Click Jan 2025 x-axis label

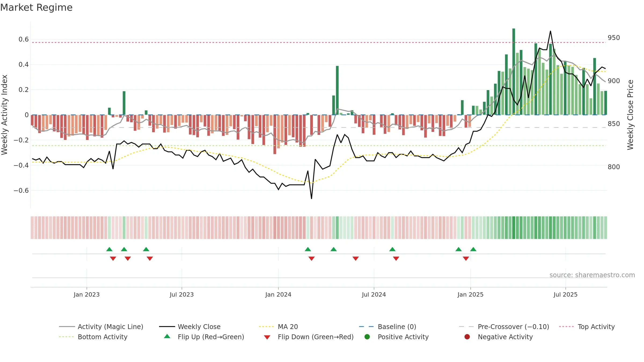tap(470, 294)
